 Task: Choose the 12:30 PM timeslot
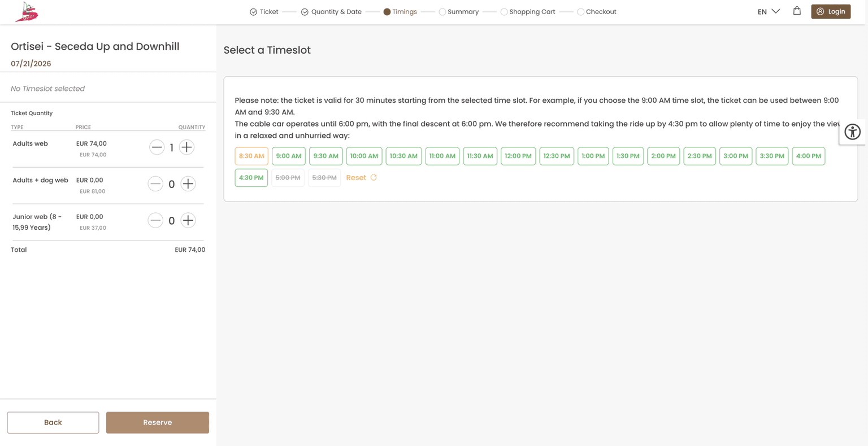(x=557, y=156)
